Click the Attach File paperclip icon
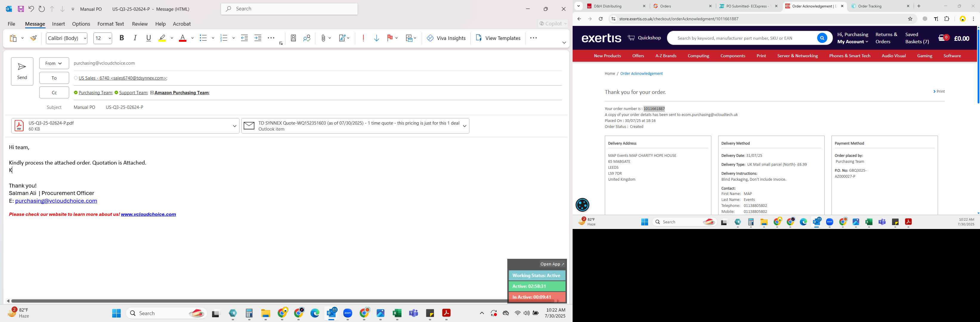 tap(323, 38)
